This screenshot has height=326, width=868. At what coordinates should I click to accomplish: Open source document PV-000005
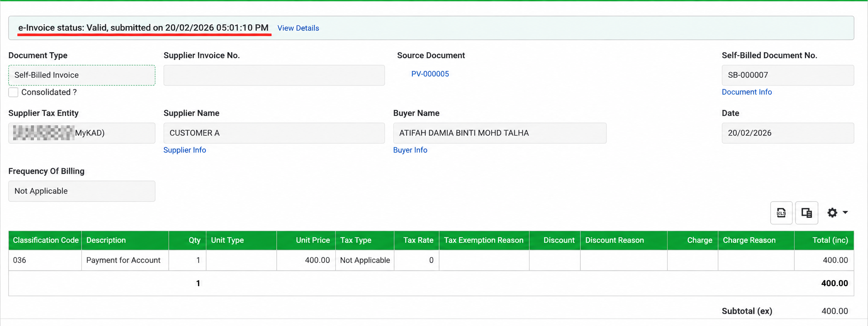click(430, 74)
